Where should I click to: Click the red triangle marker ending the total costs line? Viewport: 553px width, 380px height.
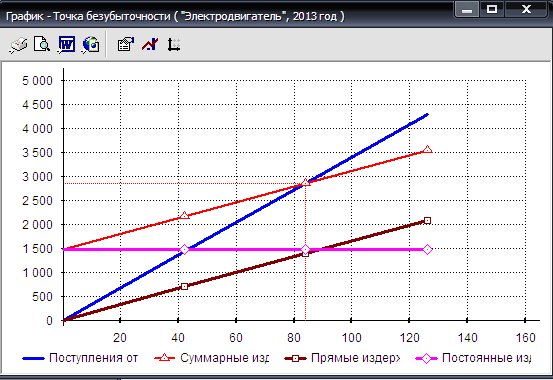click(x=427, y=149)
